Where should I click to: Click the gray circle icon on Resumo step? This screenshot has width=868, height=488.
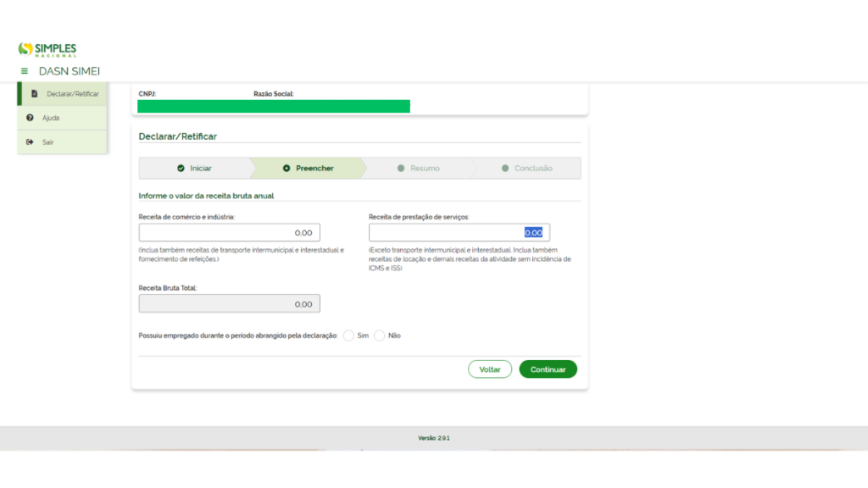[x=401, y=168]
